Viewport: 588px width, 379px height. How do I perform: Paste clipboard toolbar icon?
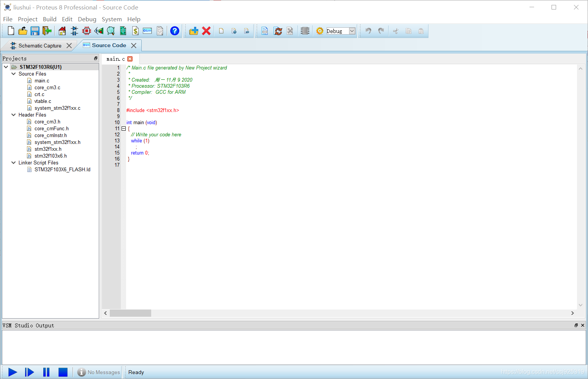coord(421,31)
